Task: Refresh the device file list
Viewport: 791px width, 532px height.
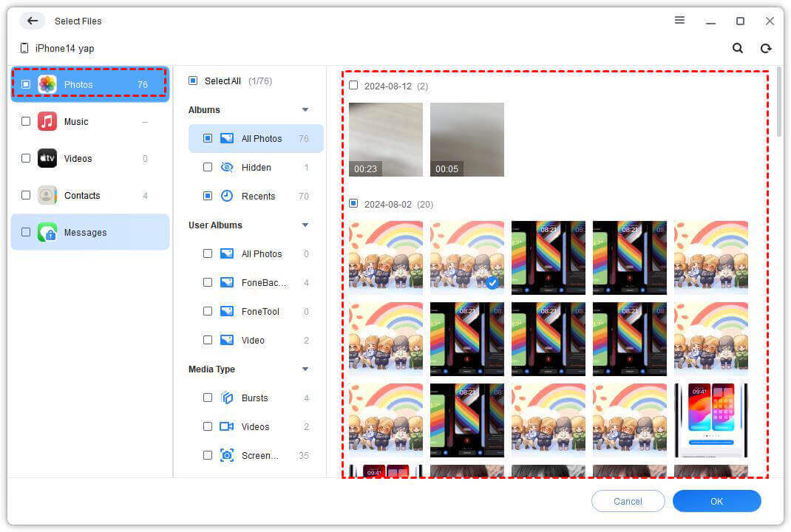Action: (x=766, y=48)
